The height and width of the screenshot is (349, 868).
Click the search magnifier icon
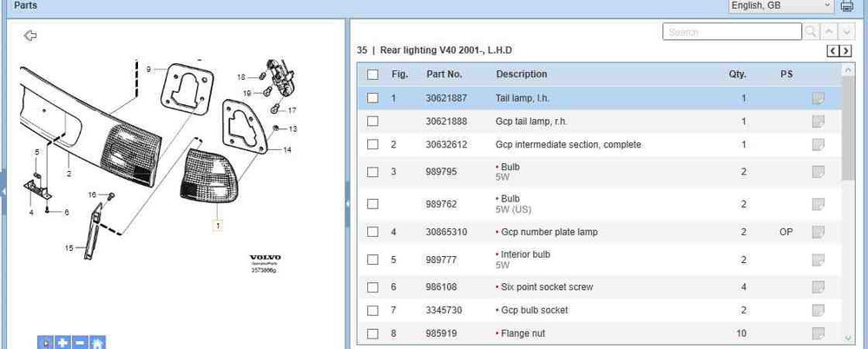click(811, 32)
